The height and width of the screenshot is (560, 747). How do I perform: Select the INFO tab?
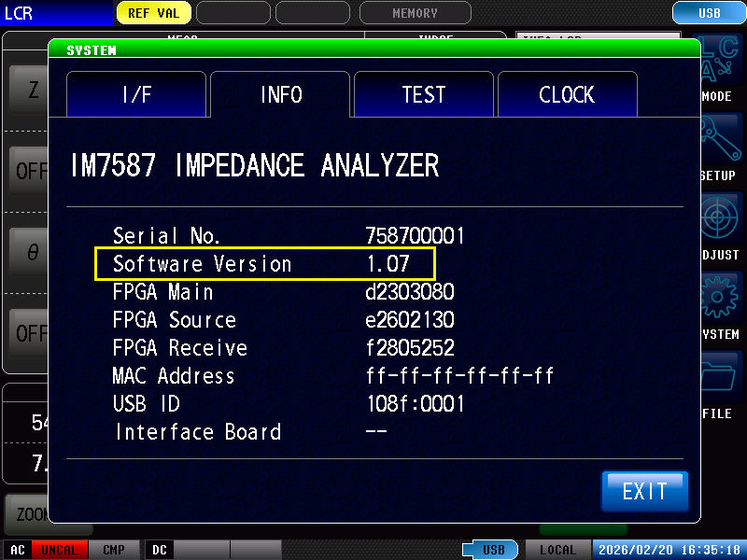(280, 95)
